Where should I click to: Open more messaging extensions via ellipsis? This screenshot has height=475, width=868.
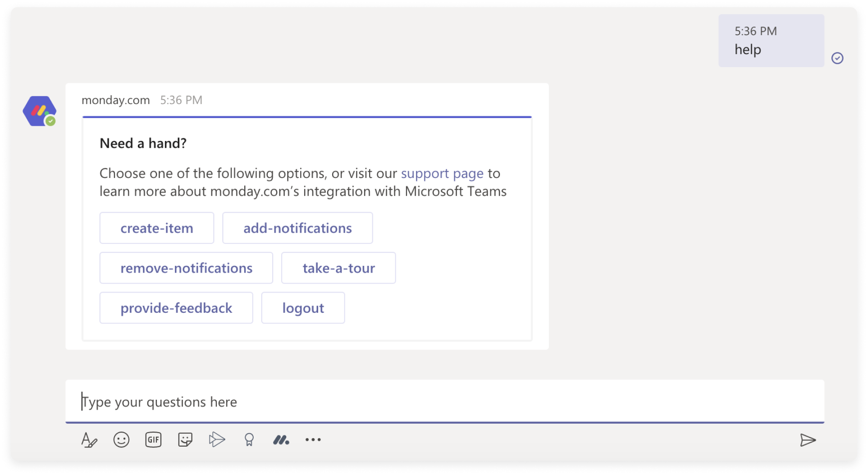(x=313, y=439)
